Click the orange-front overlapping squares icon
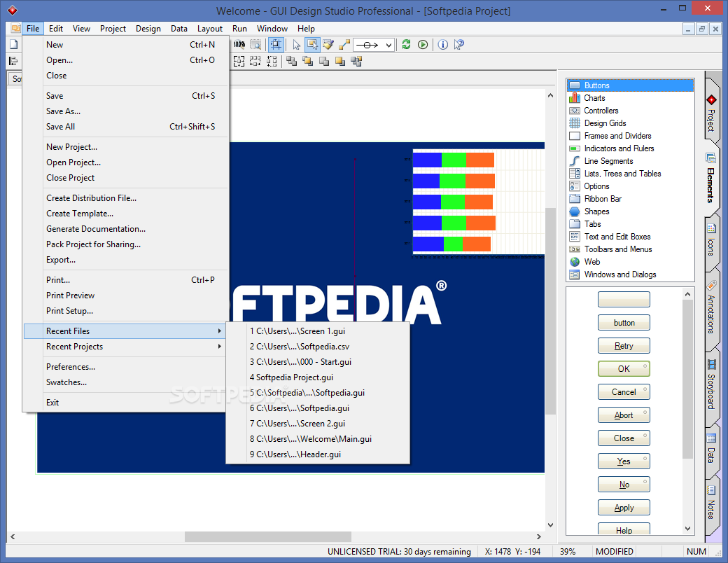Image resolution: width=728 pixels, height=563 pixels. [x=308, y=61]
